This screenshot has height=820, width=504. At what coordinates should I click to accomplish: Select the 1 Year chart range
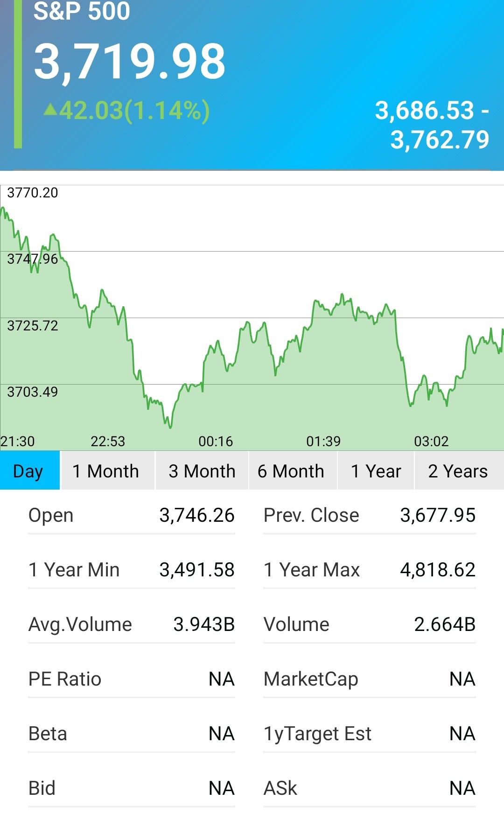(x=376, y=470)
